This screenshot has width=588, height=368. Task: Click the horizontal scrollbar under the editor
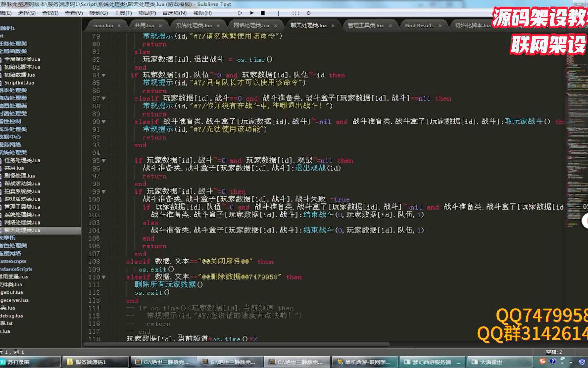point(236,344)
